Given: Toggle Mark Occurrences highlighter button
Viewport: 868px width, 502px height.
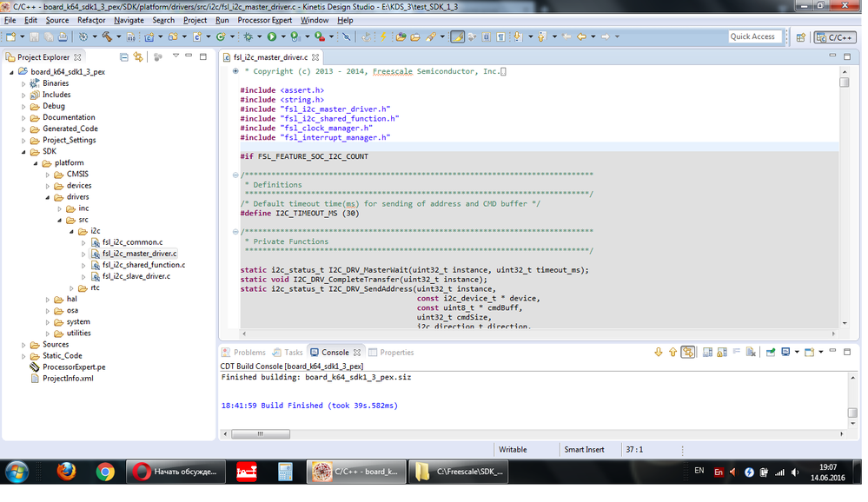Looking at the screenshot, I should click(457, 36).
